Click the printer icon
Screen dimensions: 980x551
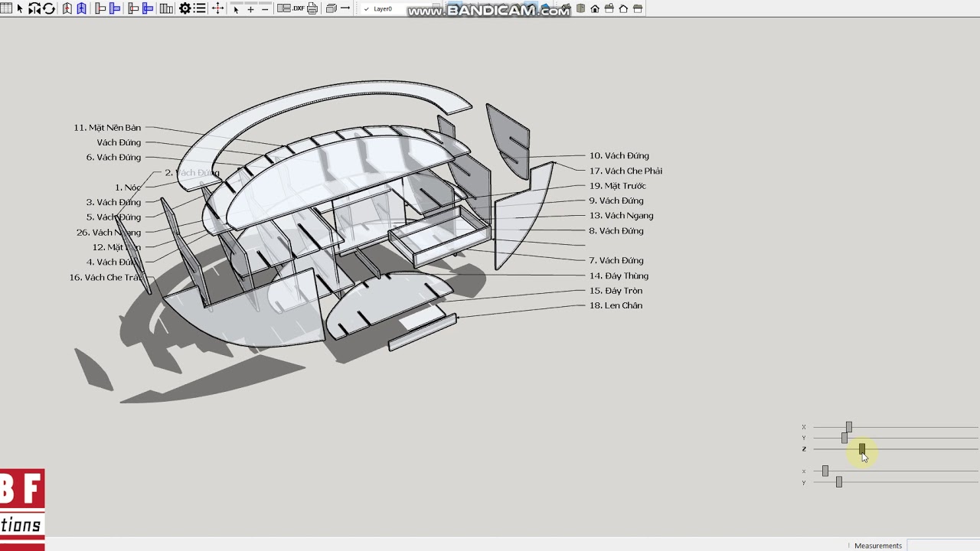[x=312, y=8]
